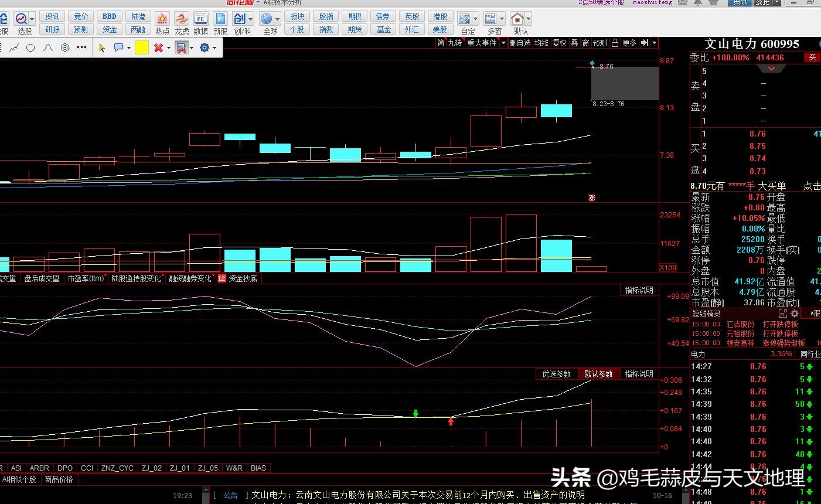Expand the 全球 global markets dropdown
This screenshot has height=504, width=821.
click(277, 19)
